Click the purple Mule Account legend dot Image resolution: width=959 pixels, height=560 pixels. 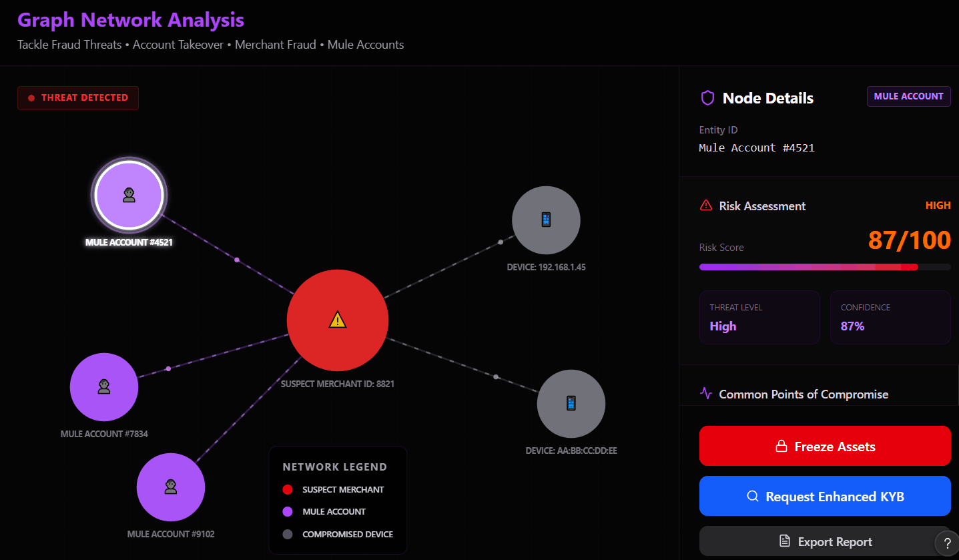288,512
